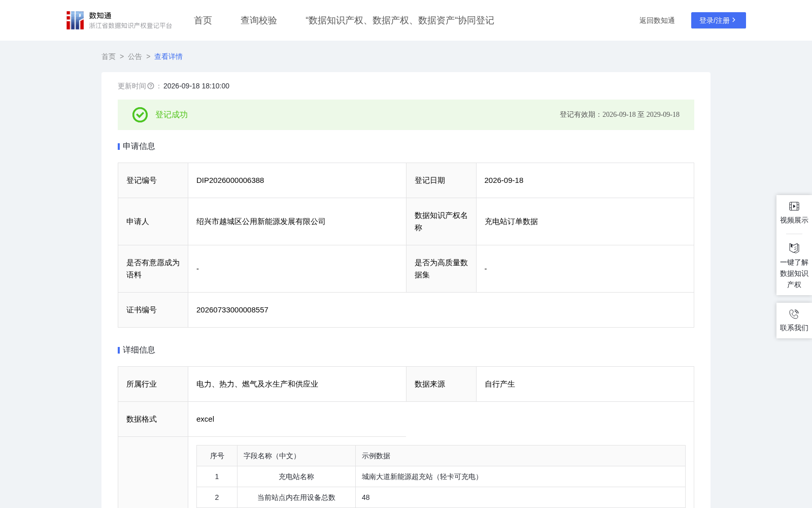The height and width of the screenshot is (508, 812).
Task: Click the 数据知识产权名称 label cell
Action: [442, 221]
